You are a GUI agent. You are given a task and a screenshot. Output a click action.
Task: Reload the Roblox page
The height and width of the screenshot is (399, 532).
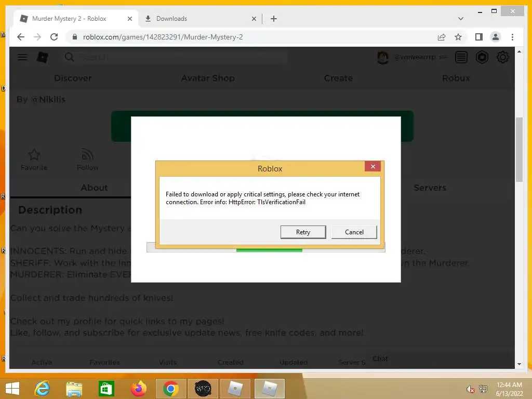(54, 37)
